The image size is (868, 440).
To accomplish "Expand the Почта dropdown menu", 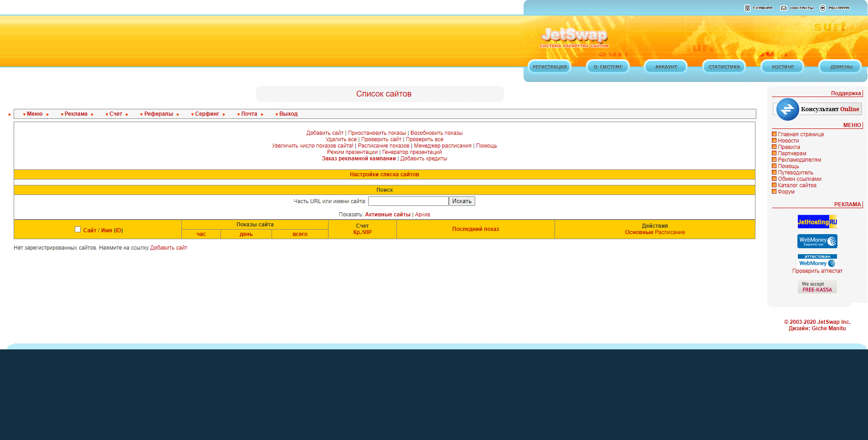I will coord(249,114).
